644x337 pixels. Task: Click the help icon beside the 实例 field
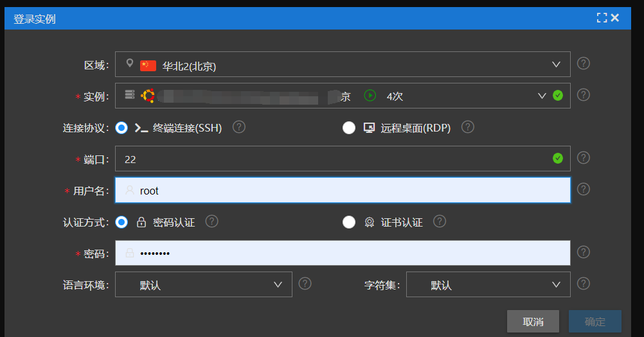(583, 95)
